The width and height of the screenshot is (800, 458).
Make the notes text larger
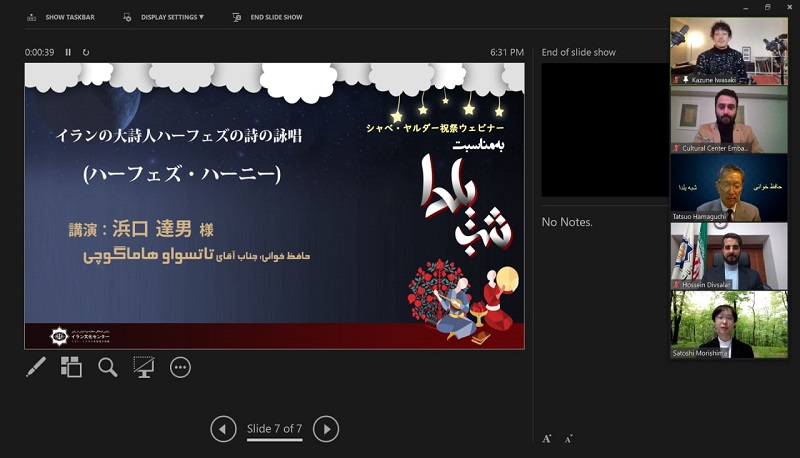point(547,438)
